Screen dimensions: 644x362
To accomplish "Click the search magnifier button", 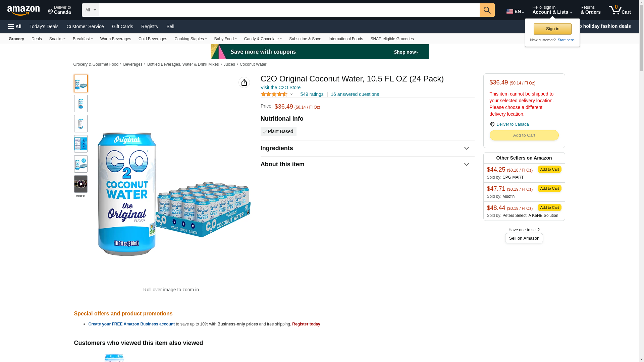I will 487,10.
